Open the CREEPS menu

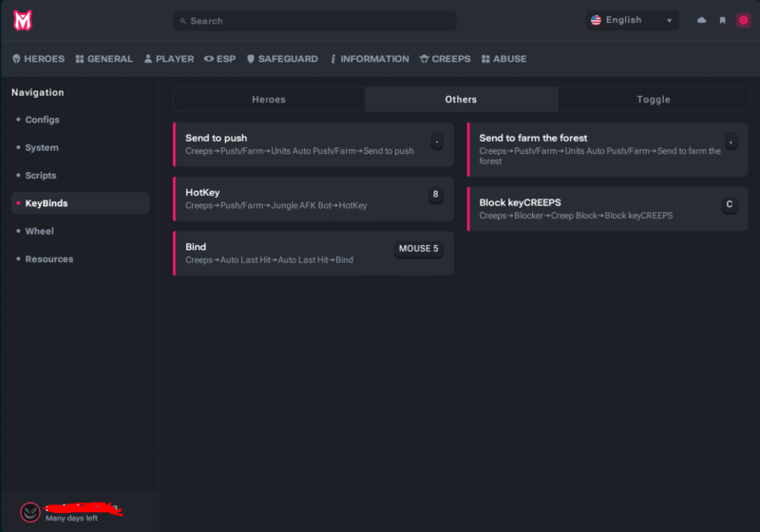pyautogui.click(x=446, y=59)
